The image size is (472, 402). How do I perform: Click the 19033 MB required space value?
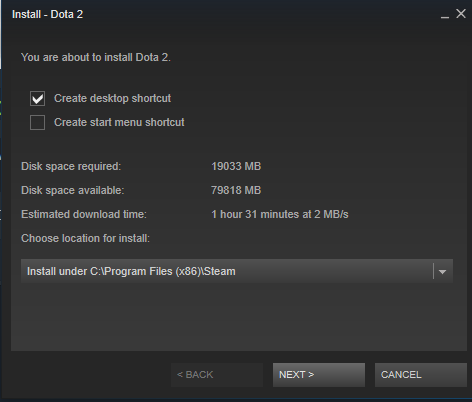coord(236,166)
